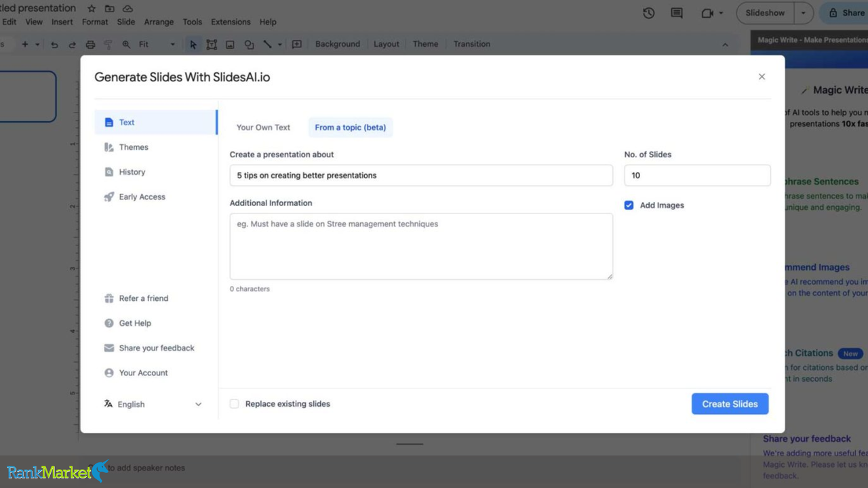Click the No. of Slides field
The height and width of the screenshot is (488, 868).
tap(697, 176)
